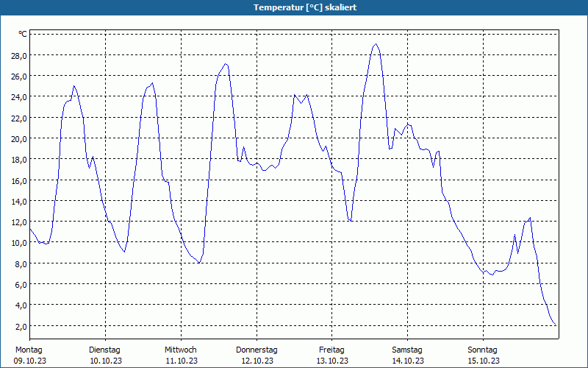Screen dimensions: 588x368
Task: Click the 12.10.23 date label
Action: pos(257,361)
